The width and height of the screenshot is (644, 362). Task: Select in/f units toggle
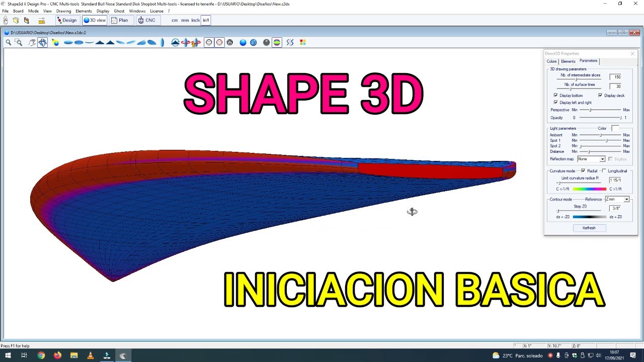pyautogui.click(x=206, y=21)
